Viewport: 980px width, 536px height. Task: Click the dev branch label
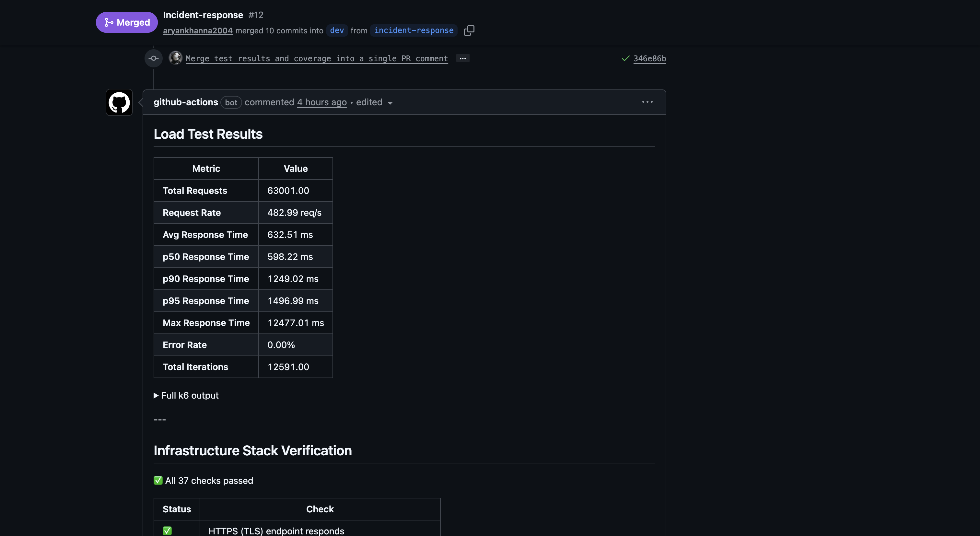[x=337, y=30]
